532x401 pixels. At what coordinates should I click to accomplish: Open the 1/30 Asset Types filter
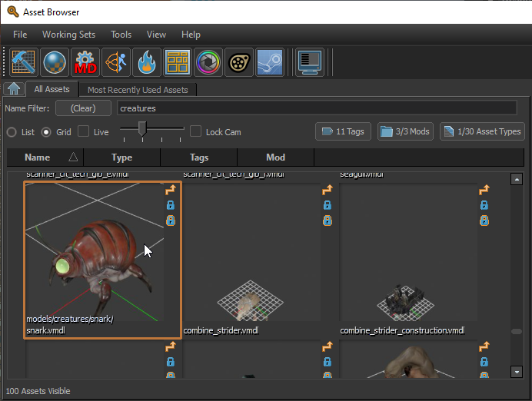[x=482, y=131]
